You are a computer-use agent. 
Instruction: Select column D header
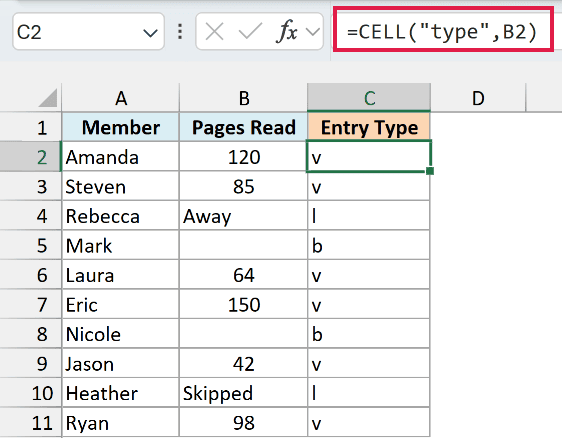(478, 97)
